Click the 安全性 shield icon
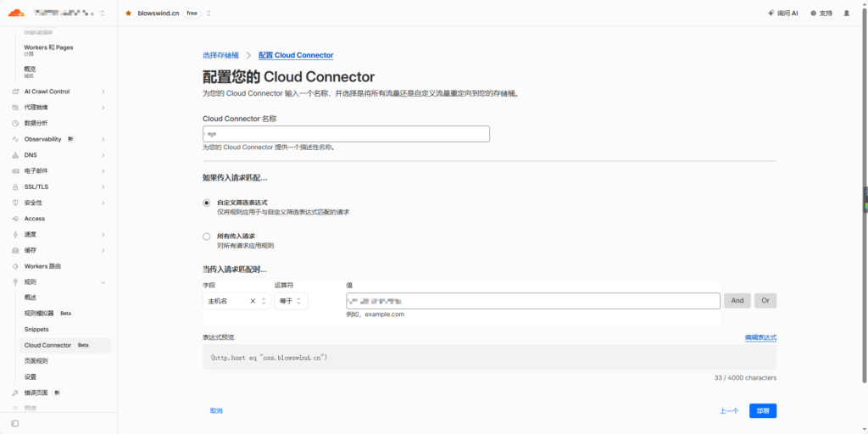The height and width of the screenshot is (434, 868). tap(15, 203)
